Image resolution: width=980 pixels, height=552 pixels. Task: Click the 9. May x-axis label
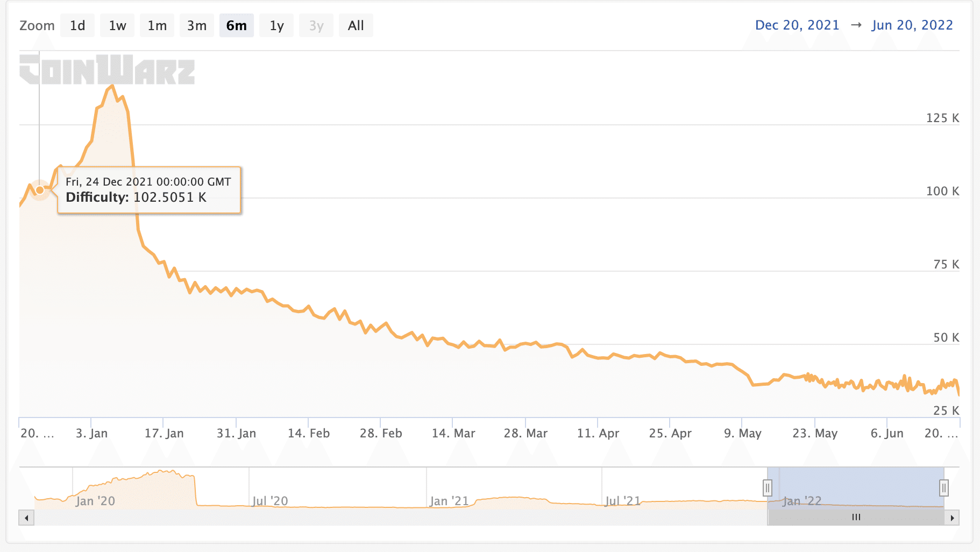[x=743, y=433]
